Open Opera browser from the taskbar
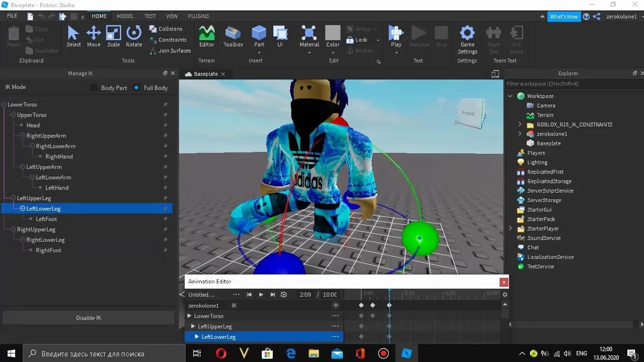Screen dimensions: 644x362 [x=221, y=353]
